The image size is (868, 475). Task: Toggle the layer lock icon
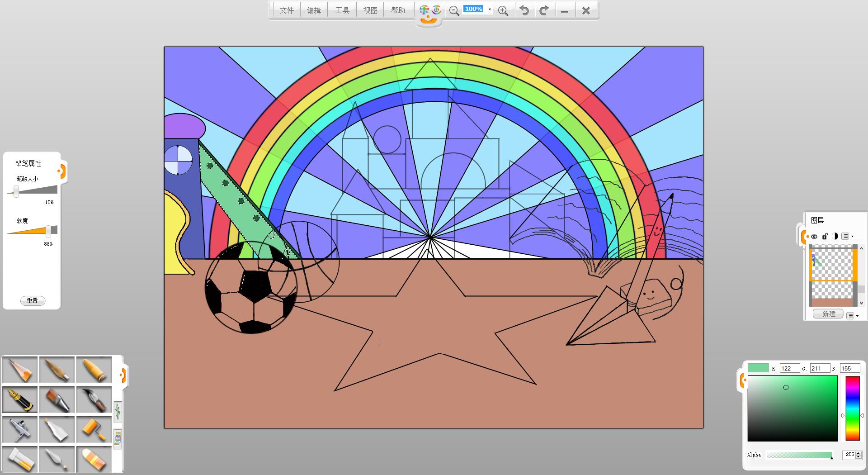(825, 236)
